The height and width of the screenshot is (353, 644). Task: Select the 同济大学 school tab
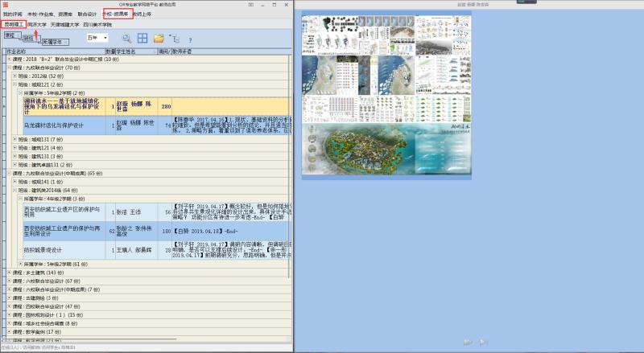(38, 24)
